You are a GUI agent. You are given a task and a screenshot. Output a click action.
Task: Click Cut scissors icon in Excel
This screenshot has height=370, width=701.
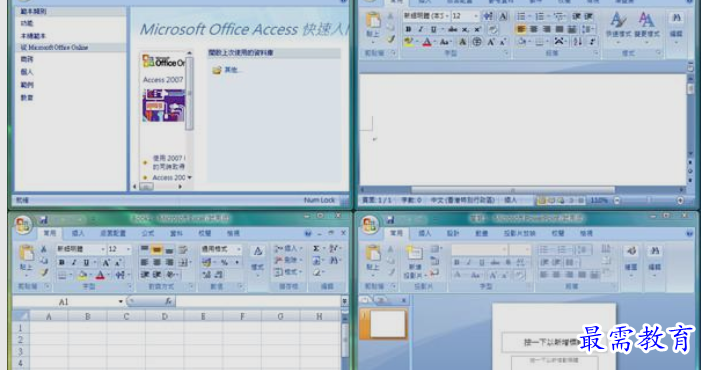click(x=44, y=249)
